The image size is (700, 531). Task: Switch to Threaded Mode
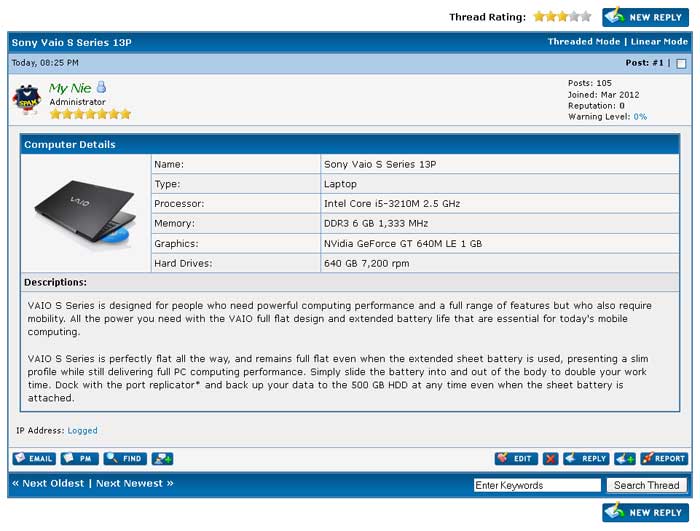(584, 42)
